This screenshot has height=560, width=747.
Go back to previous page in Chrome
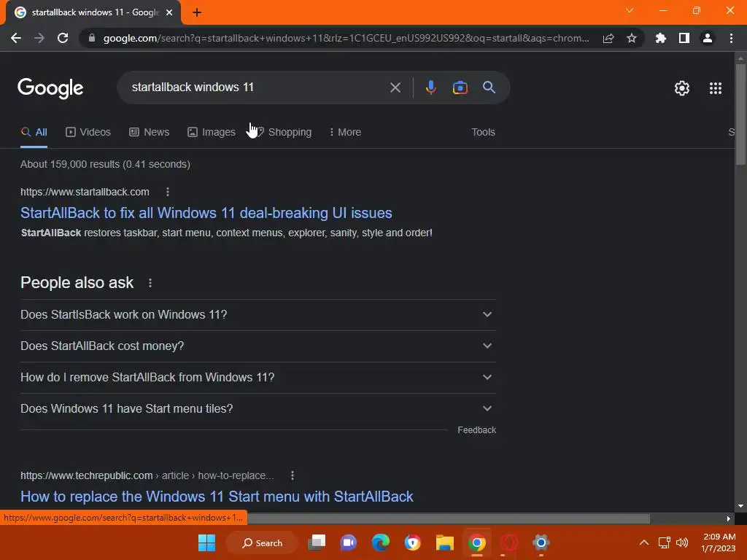pyautogui.click(x=16, y=38)
